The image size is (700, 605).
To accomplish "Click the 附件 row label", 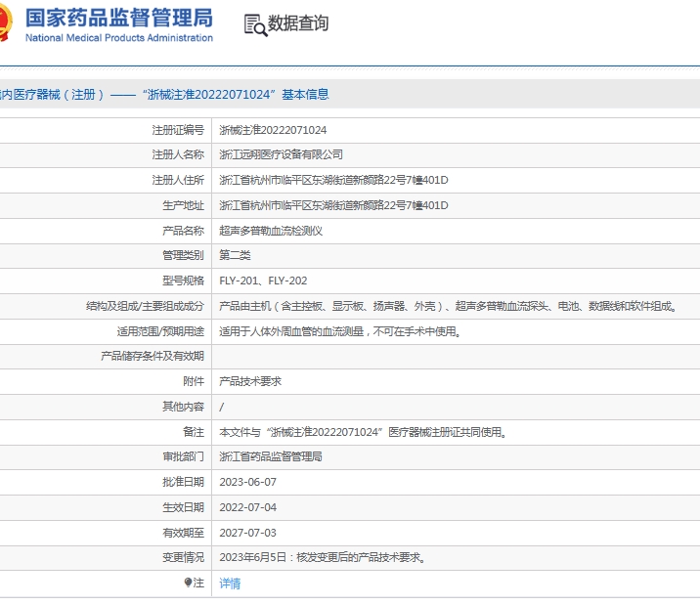I will tap(194, 381).
